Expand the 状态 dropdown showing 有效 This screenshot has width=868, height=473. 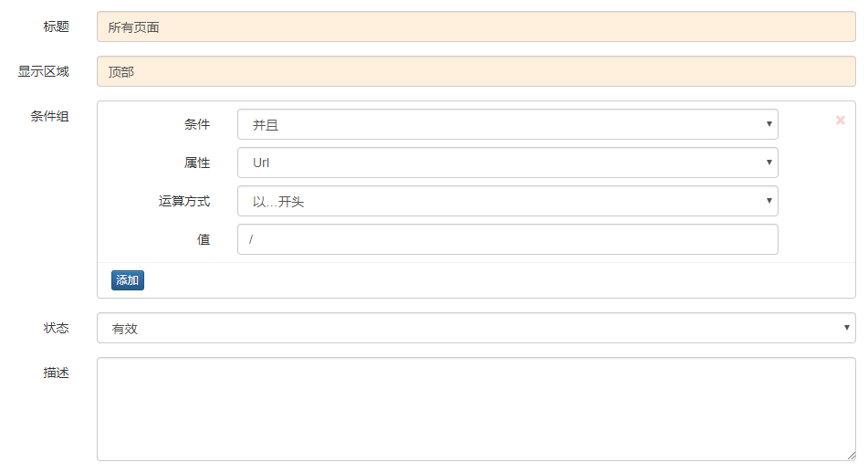click(x=476, y=328)
